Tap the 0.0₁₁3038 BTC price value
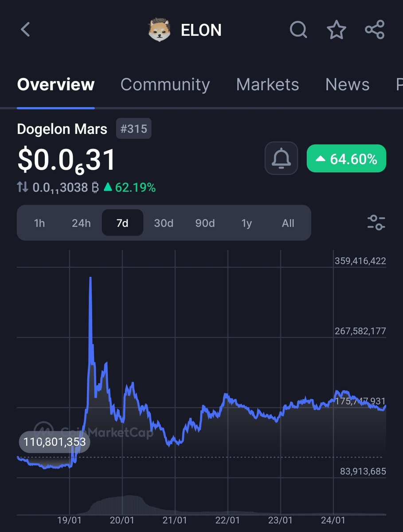Screen dimensions: 403x532 (x=66, y=188)
